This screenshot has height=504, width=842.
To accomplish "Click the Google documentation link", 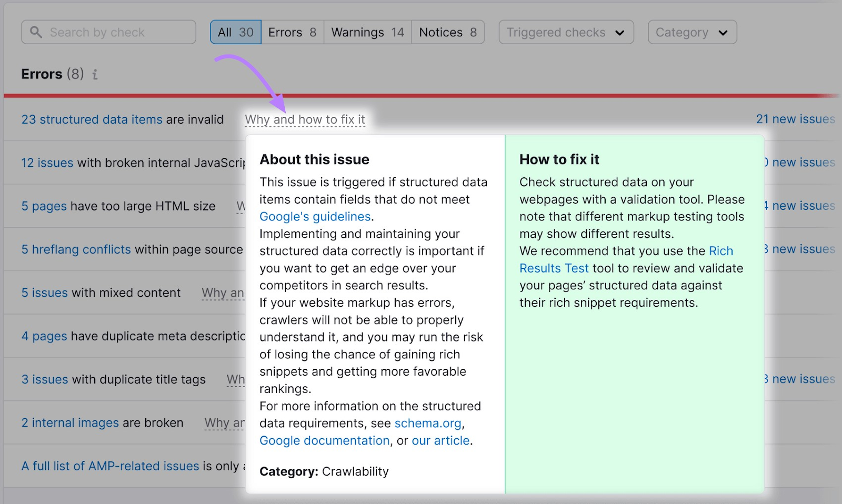I will click(x=324, y=440).
